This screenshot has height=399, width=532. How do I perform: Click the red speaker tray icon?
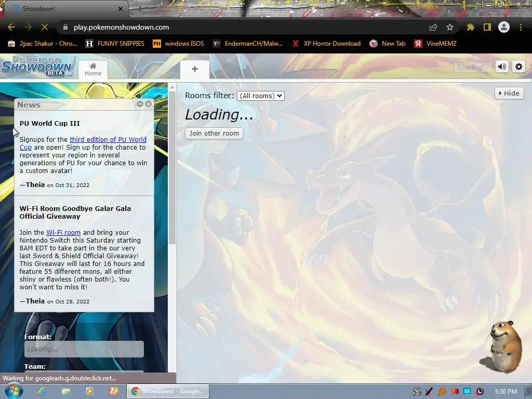click(480, 392)
